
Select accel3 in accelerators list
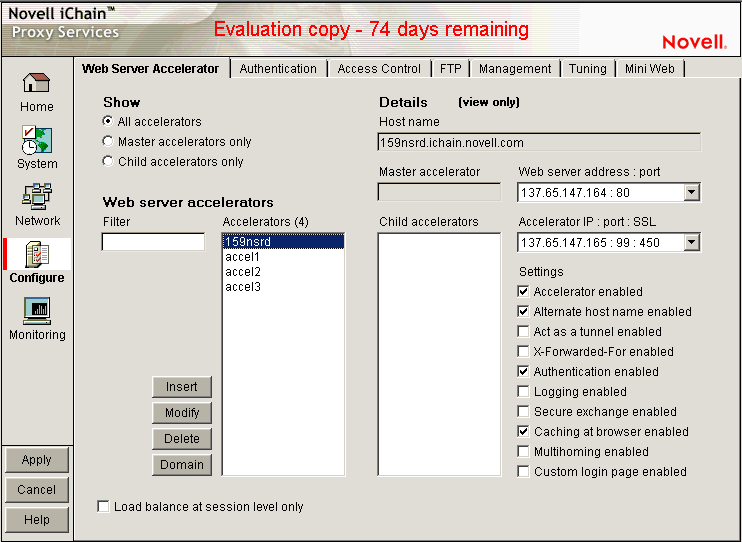coord(283,287)
